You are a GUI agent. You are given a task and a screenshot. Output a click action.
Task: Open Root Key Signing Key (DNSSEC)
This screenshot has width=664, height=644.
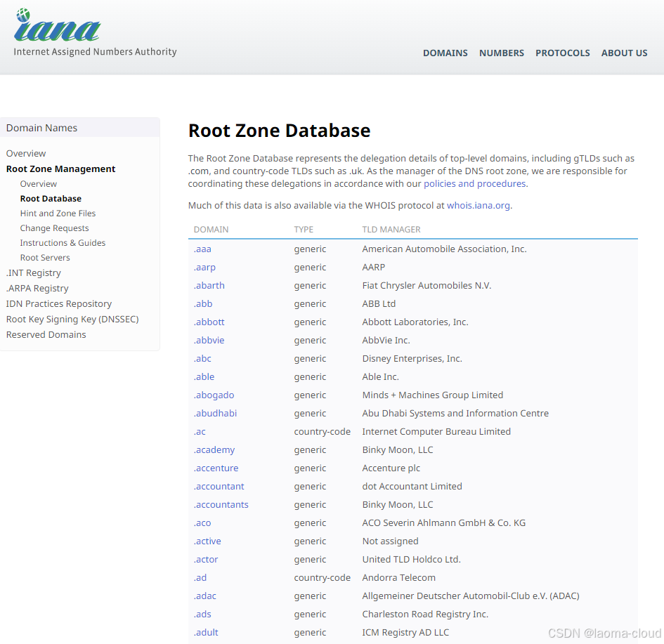coord(72,319)
